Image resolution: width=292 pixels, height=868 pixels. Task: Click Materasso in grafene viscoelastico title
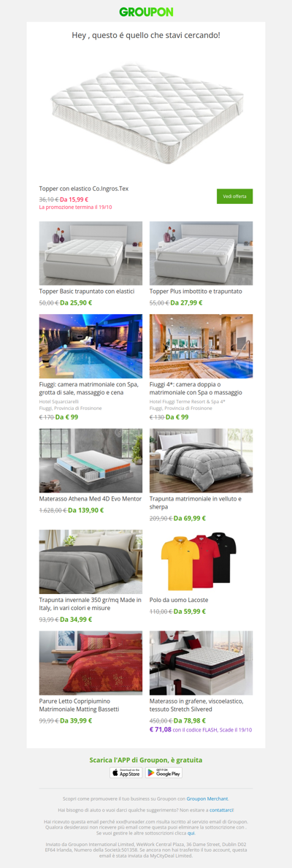(x=197, y=704)
